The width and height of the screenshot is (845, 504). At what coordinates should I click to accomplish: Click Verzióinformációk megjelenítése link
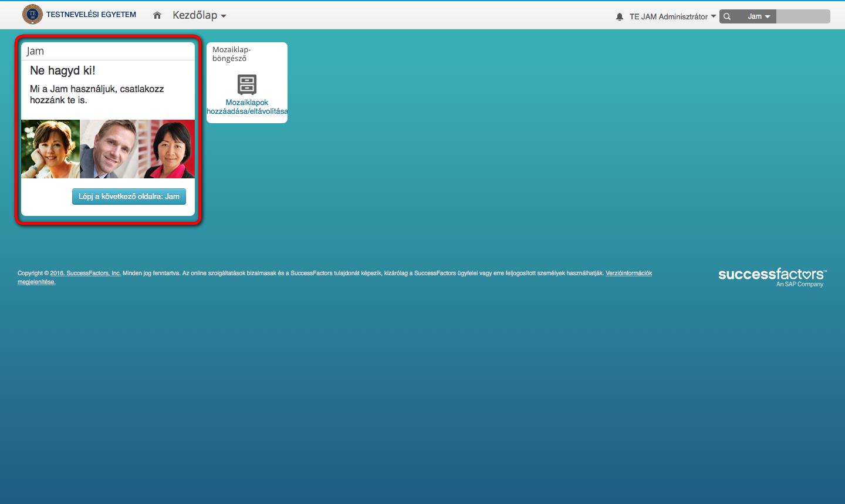[x=628, y=273]
